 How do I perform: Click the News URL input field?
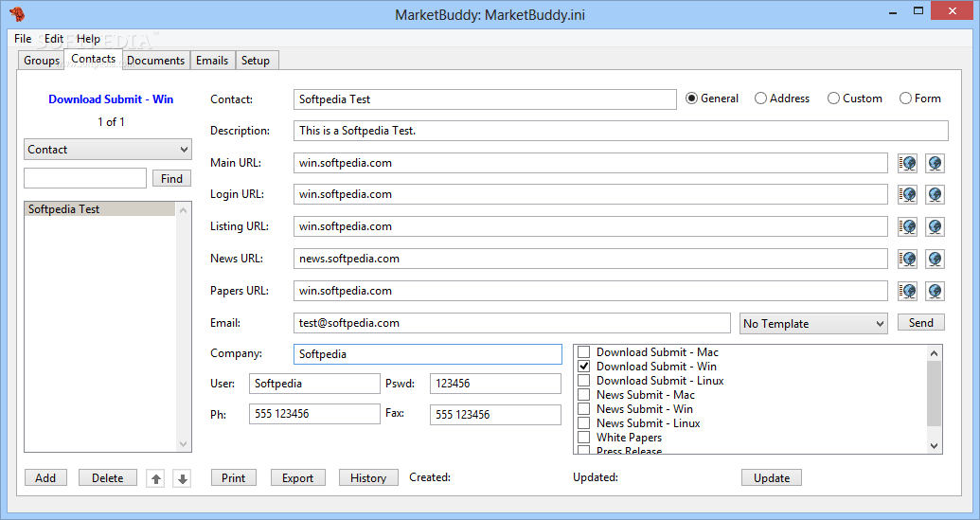point(591,259)
